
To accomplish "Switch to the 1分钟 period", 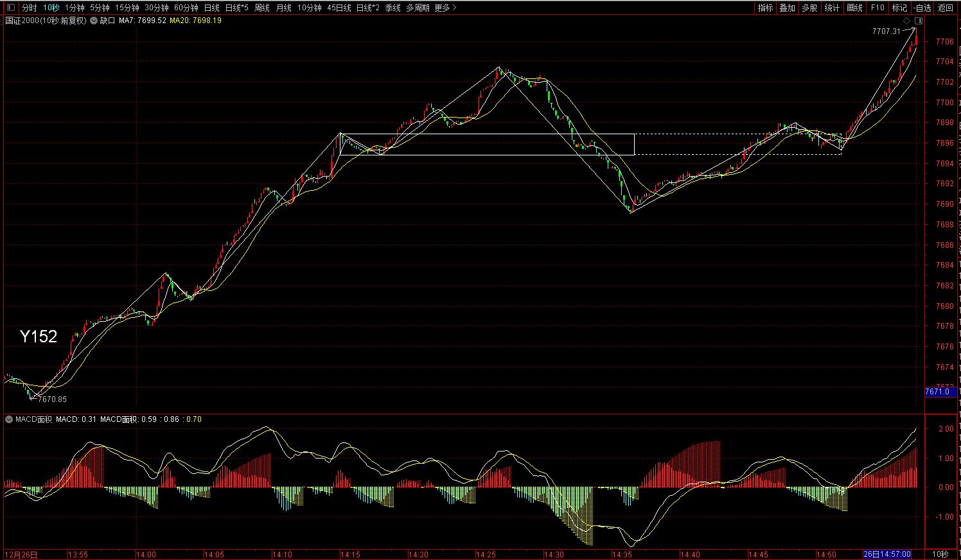I will click(75, 8).
